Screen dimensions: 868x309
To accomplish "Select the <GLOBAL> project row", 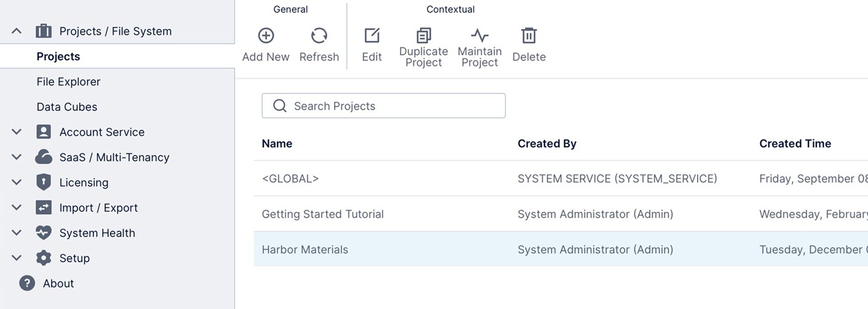I will pos(561,179).
